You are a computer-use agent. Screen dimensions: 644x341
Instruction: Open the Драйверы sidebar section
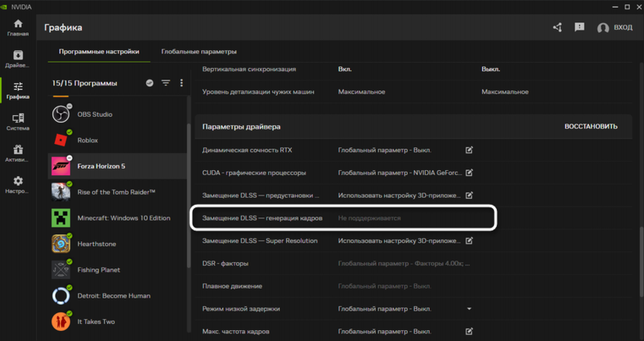18,59
